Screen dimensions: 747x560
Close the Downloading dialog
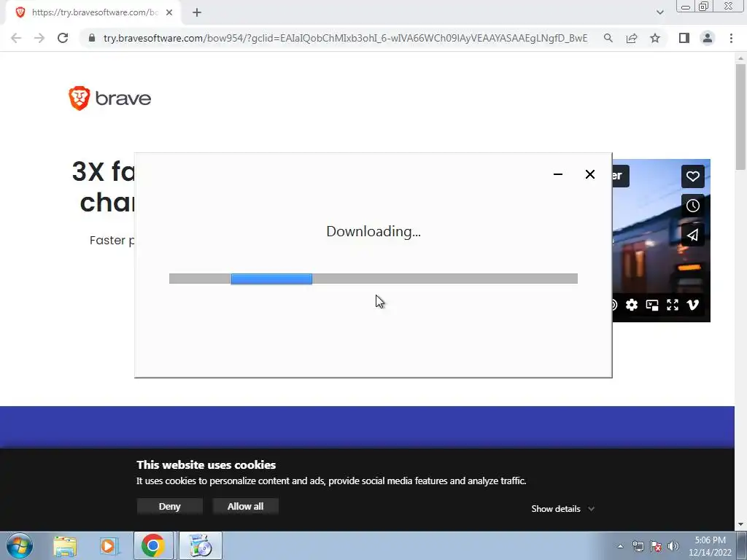point(589,174)
